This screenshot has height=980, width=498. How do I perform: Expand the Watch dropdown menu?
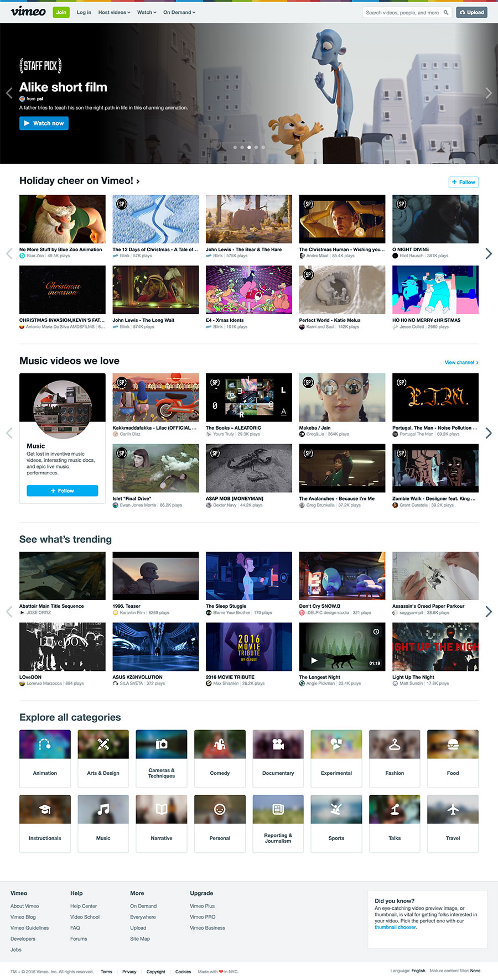tap(147, 12)
